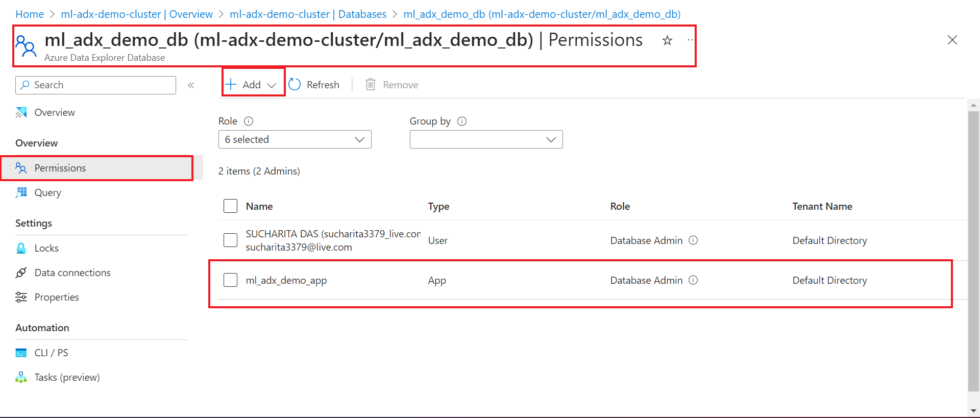Click the vertical scrollbar on the right
Viewport: 980px width, 418px height.
(974, 250)
